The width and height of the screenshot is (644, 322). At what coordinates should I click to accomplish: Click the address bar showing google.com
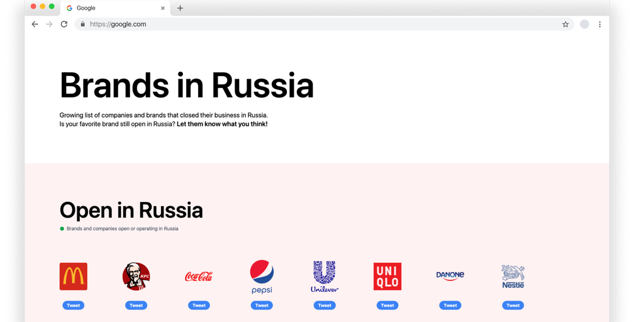[325, 25]
